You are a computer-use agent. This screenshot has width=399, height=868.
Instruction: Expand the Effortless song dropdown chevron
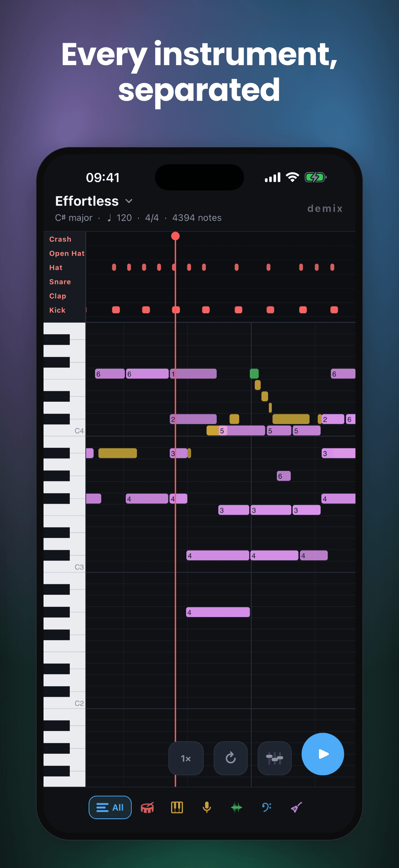[x=129, y=201]
